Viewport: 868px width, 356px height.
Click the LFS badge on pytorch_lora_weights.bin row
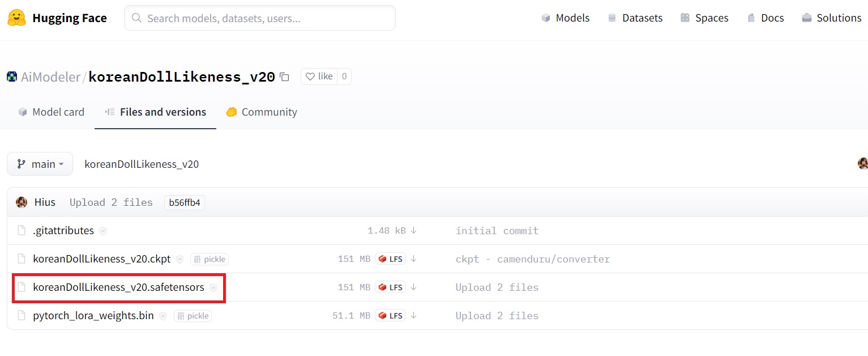[390, 316]
